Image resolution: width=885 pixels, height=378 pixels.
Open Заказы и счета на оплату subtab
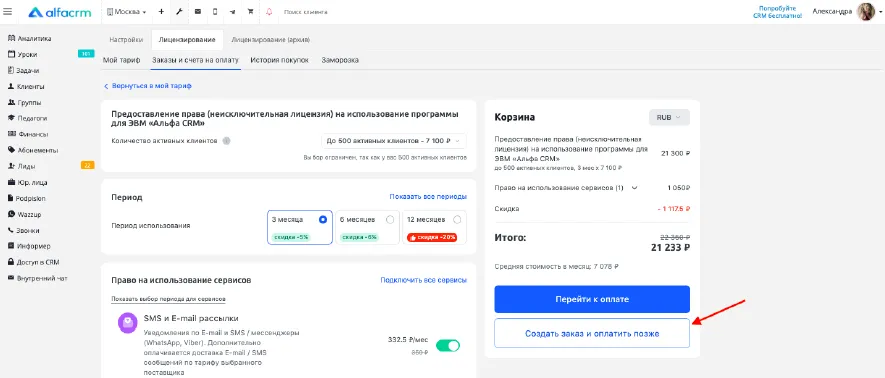click(x=195, y=60)
